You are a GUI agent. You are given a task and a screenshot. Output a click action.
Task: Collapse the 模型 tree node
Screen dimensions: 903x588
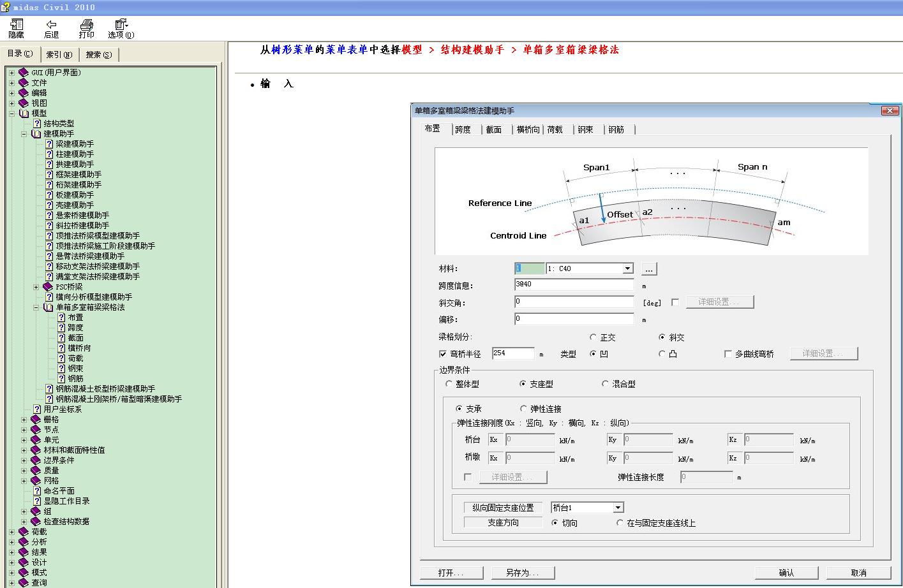pos(11,113)
